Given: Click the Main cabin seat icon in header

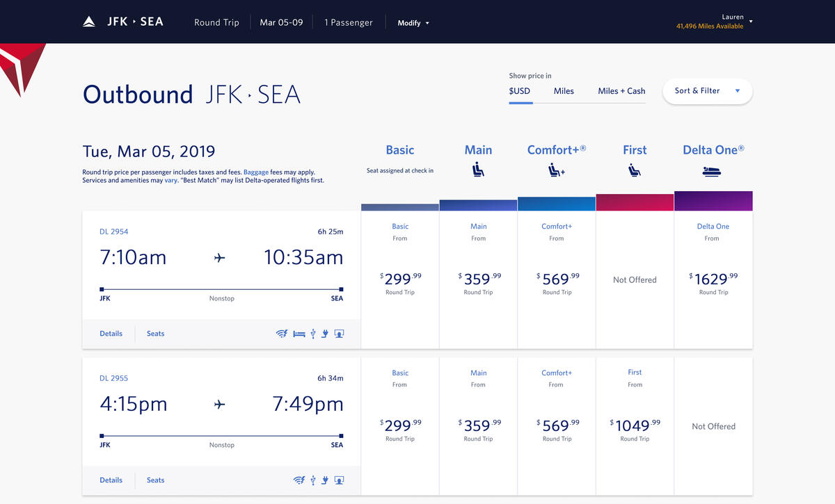Looking at the screenshot, I should pyautogui.click(x=478, y=170).
